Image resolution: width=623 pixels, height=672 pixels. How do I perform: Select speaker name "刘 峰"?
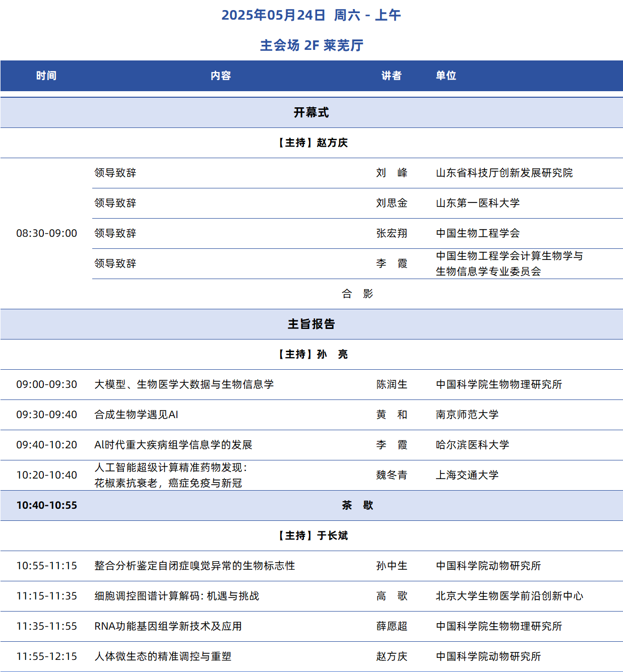click(392, 173)
